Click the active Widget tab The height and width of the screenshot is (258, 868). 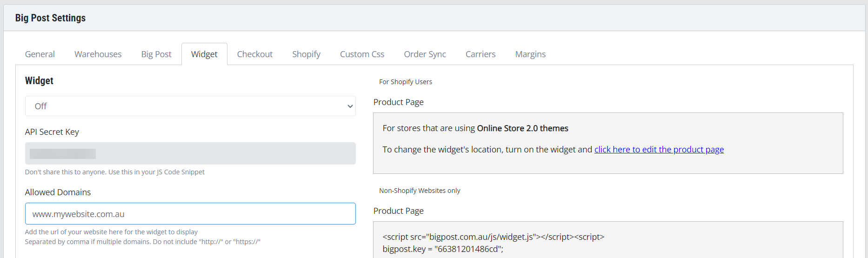(204, 54)
